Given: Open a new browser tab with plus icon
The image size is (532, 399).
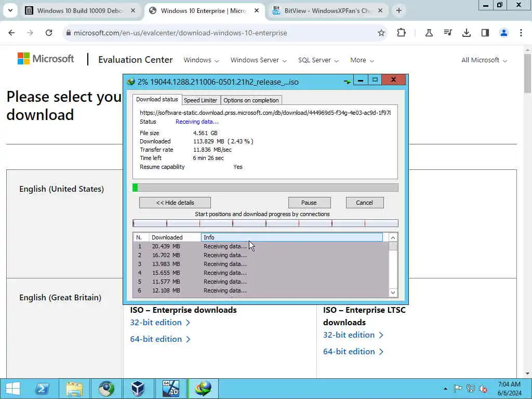Looking at the screenshot, I should 399,10.
